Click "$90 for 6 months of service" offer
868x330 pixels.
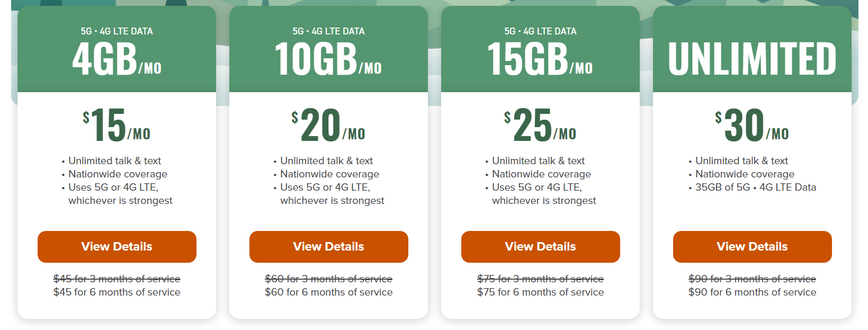pos(752,292)
